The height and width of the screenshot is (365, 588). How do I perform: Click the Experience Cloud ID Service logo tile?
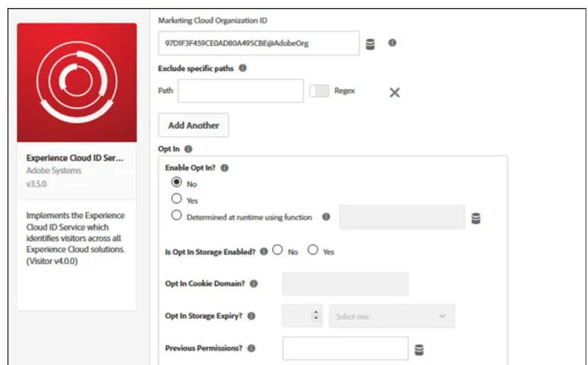pos(77,82)
